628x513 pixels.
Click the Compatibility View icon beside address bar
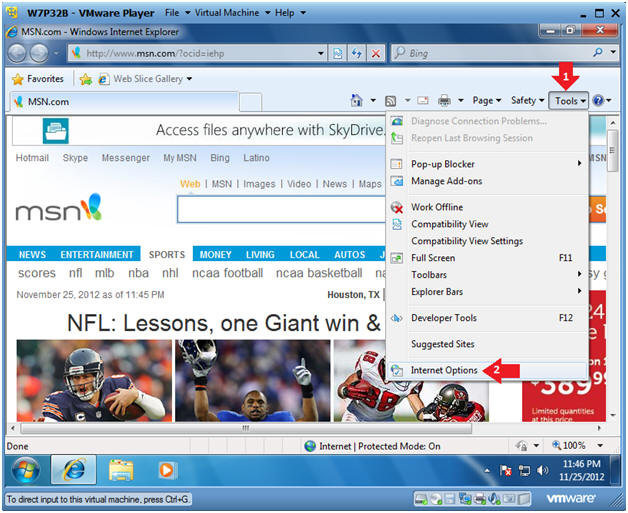click(338, 53)
